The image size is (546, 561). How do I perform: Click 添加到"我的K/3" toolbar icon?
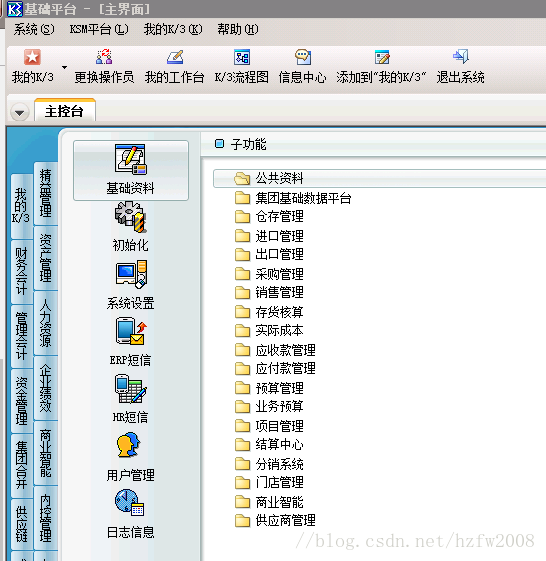[x=382, y=58]
